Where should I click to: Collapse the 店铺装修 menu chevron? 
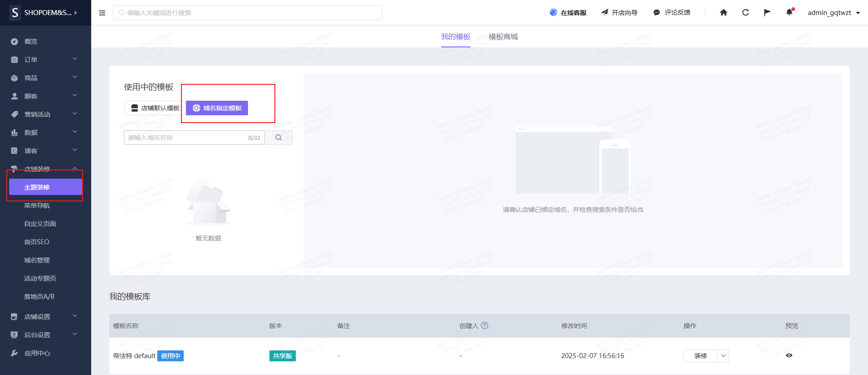click(75, 169)
